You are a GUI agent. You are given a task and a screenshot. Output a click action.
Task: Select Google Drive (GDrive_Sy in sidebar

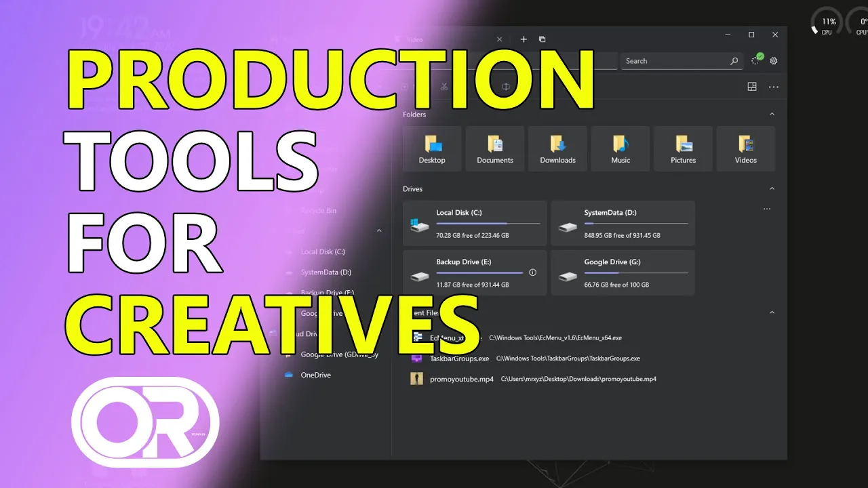(x=339, y=354)
